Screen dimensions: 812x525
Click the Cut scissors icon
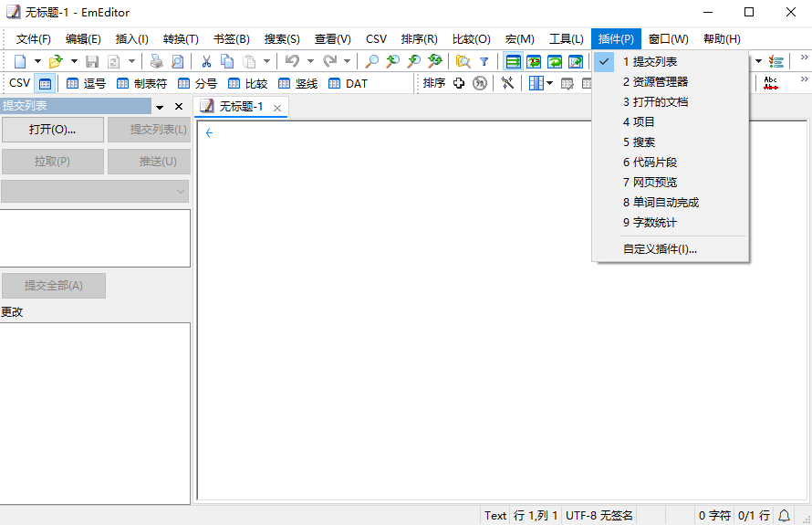point(206,62)
